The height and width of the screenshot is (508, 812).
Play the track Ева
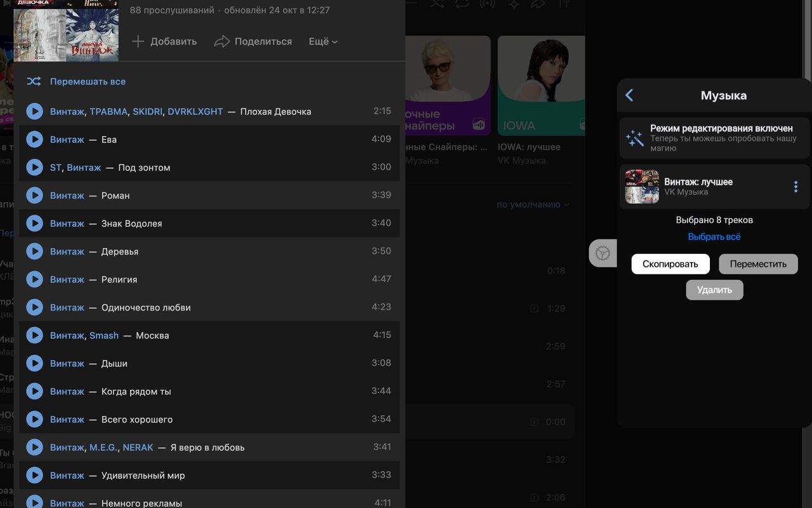34,140
